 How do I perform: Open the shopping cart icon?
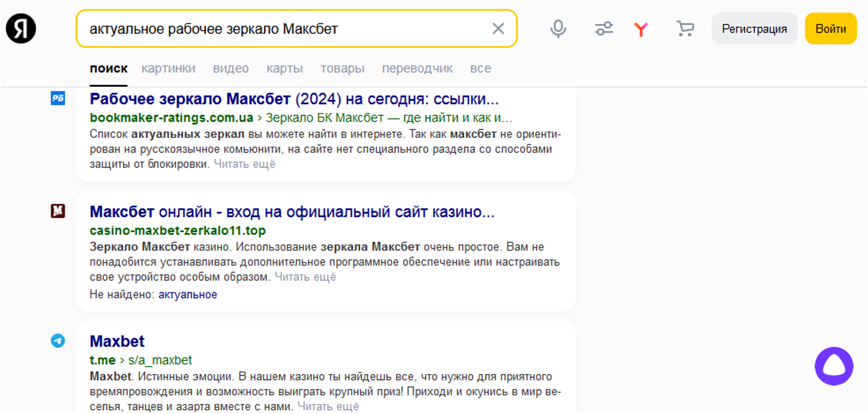[685, 29]
